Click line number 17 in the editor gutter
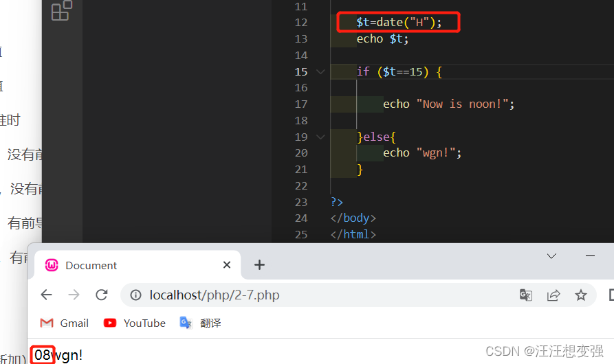The height and width of the screenshot is (364, 614). pos(301,104)
